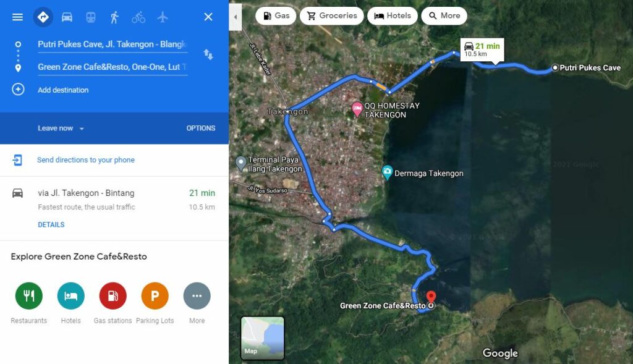Add destination
Screen dimensions: 633x364
[63, 90]
